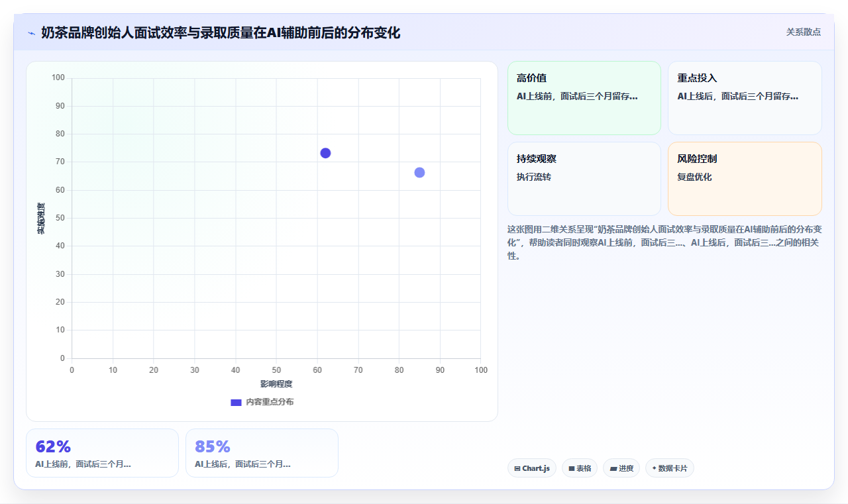Click the 执行流转 text in 持续观察 card

pos(534,177)
